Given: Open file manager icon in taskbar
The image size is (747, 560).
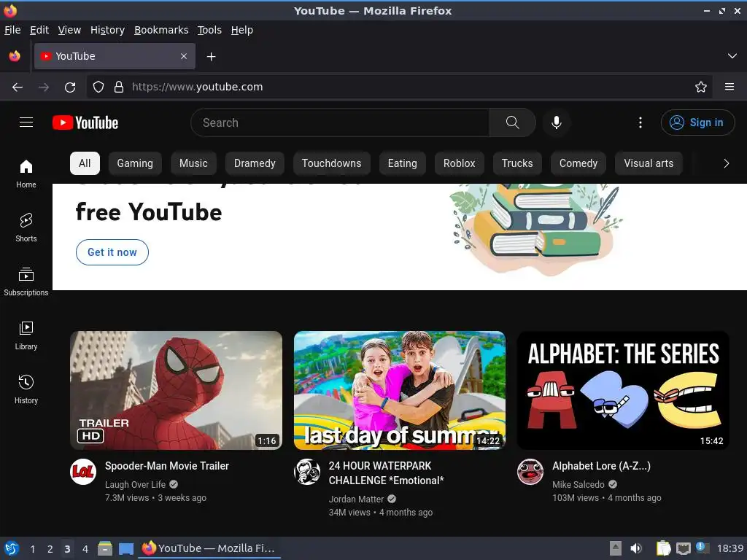Looking at the screenshot, I should [105, 548].
